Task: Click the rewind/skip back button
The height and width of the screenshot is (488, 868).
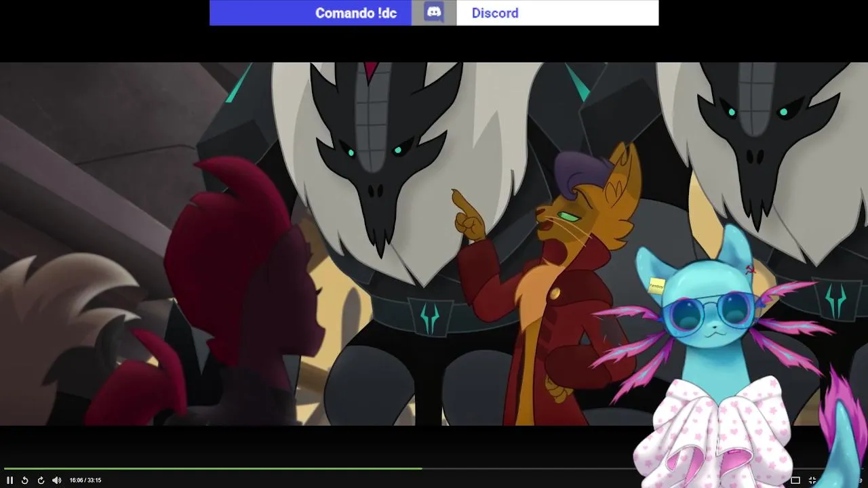Action: (25, 481)
